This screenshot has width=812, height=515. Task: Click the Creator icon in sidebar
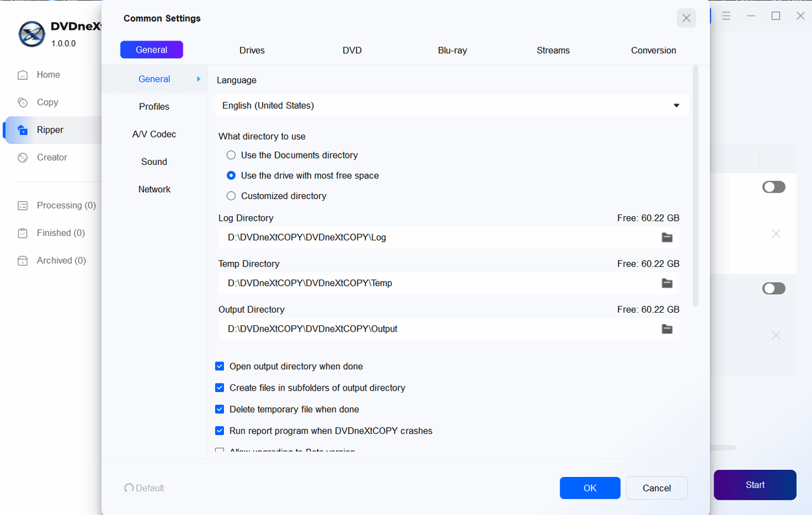[x=23, y=157]
